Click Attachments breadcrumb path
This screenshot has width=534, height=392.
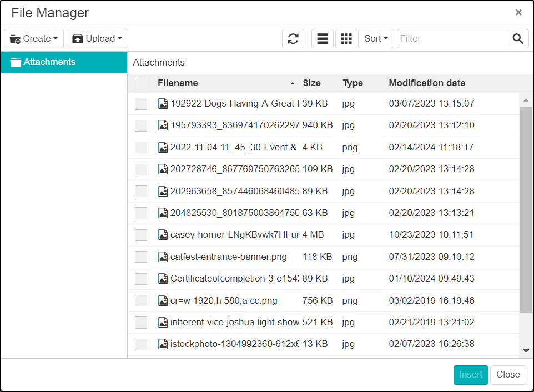pyautogui.click(x=159, y=62)
